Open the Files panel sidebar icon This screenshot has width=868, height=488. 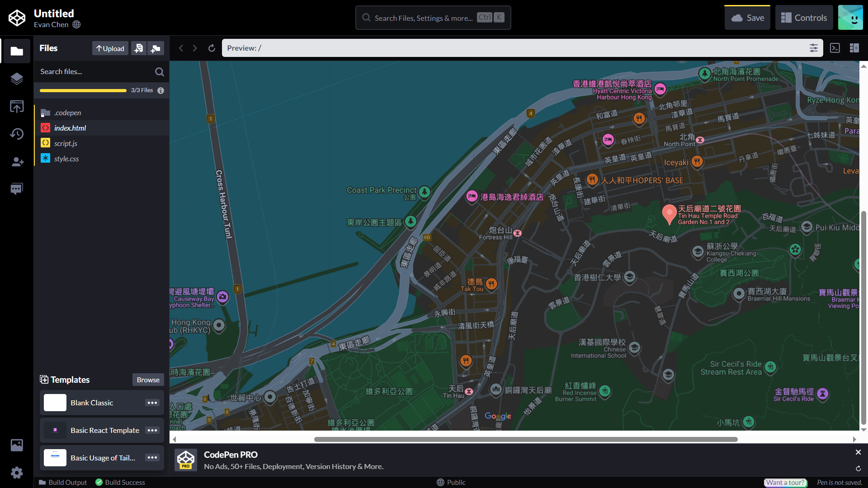[x=17, y=51]
